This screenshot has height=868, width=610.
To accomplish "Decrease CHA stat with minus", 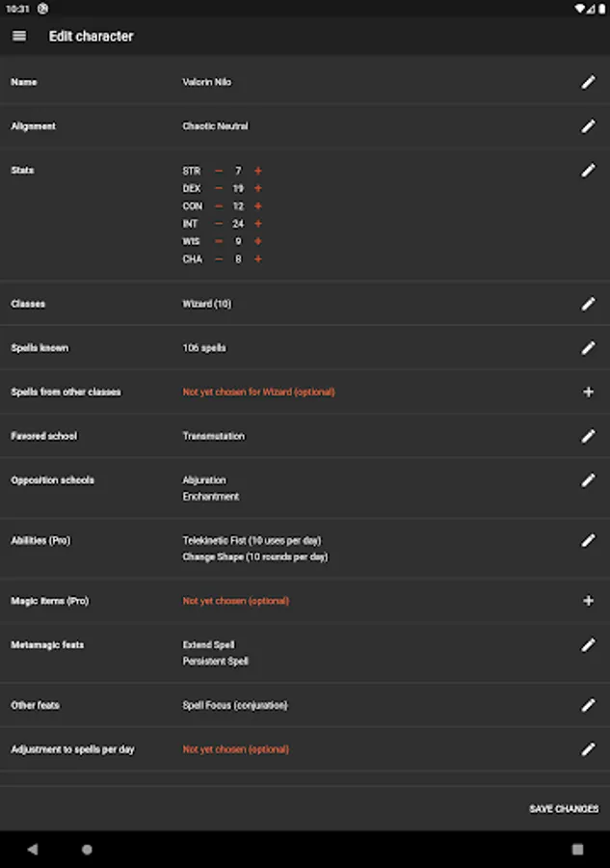I will pyautogui.click(x=219, y=259).
